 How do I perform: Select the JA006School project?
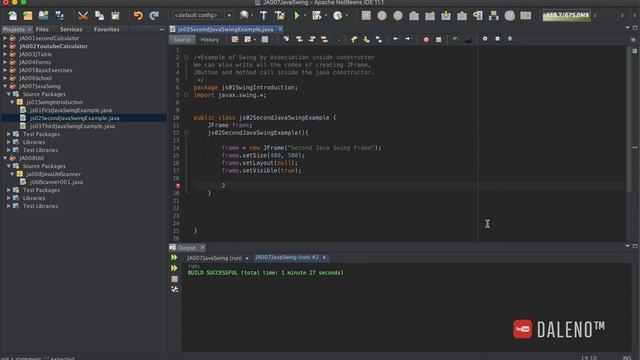pyautogui.click(x=36, y=78)
